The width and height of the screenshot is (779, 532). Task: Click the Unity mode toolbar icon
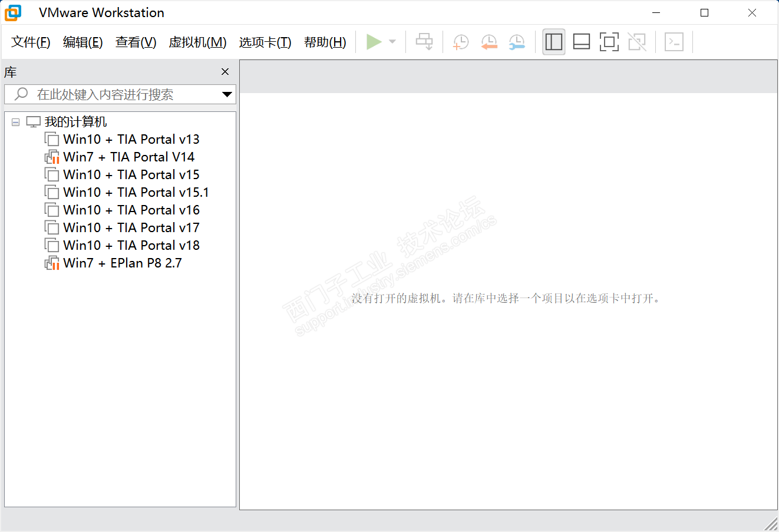coord(637,42)
